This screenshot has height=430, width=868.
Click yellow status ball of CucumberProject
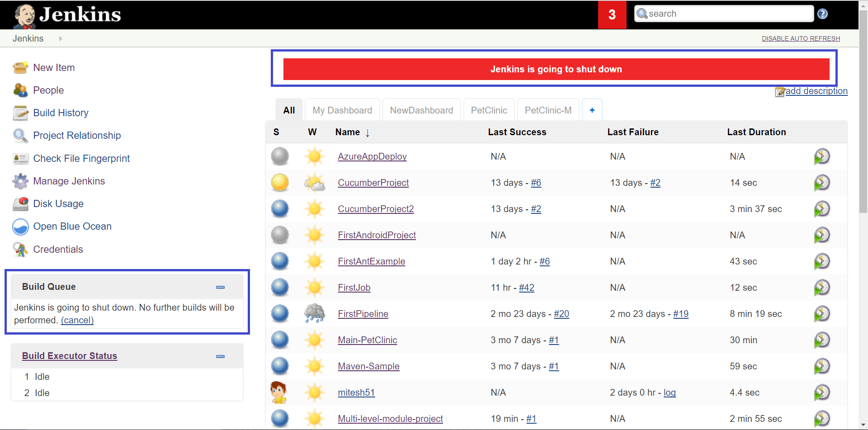[280, 183]
